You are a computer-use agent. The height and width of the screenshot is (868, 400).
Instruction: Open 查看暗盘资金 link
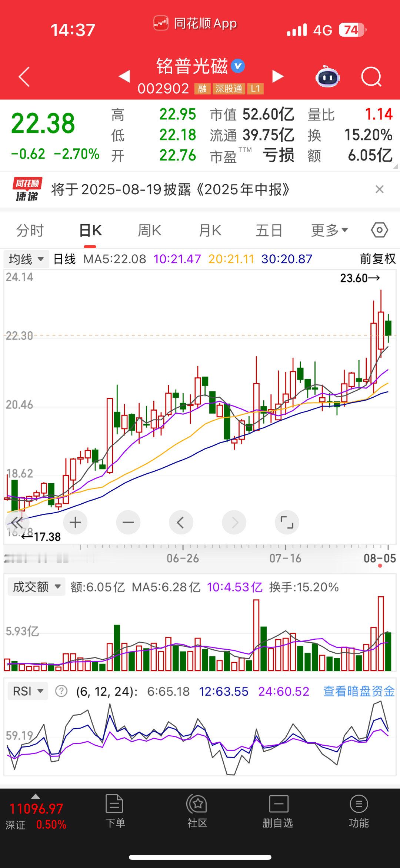click(x=359, y=691)
